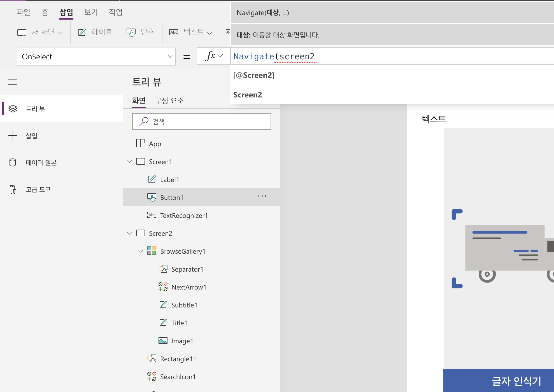This screenshot has height=392, width=554.
Task: Switch to the 보기 ribbon tab
Action: 91,12
